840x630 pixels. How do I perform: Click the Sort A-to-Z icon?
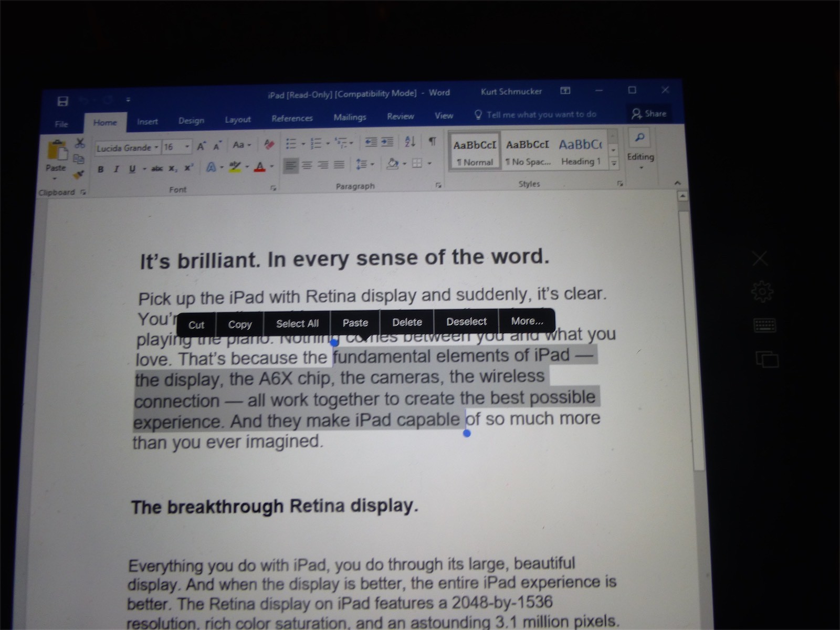point(410,142)
